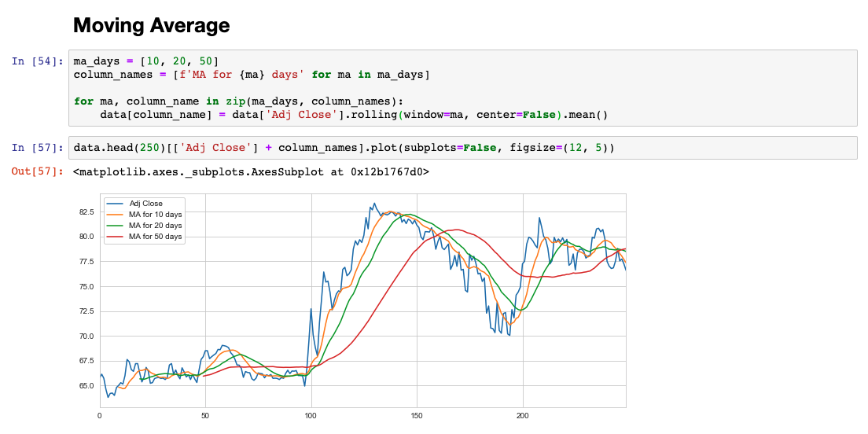Screen dimensions: 868x434
Task: Click the Moving Average heading
Action: coord(151,25)
